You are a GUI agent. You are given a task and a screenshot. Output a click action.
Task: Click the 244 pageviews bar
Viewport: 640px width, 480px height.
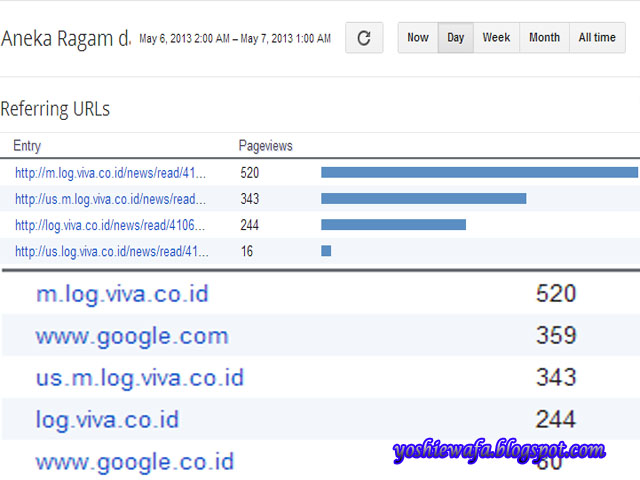[x=393, y=225]
